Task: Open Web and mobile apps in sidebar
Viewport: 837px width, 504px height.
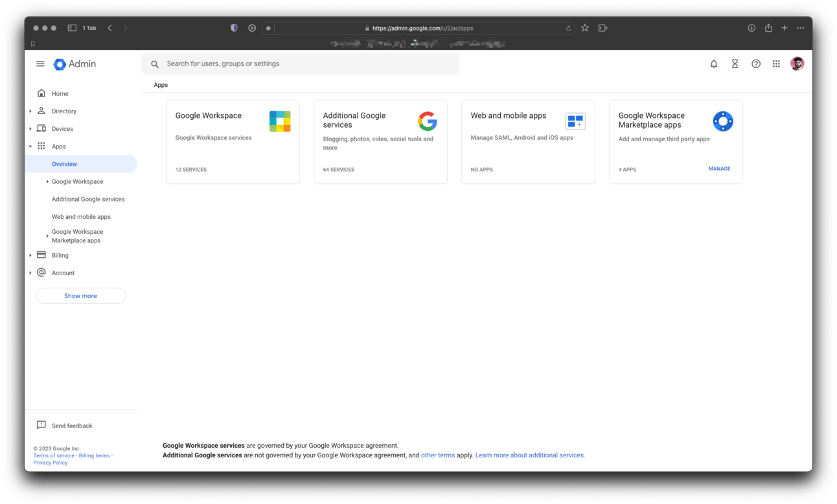Action: tap(81, 216)
